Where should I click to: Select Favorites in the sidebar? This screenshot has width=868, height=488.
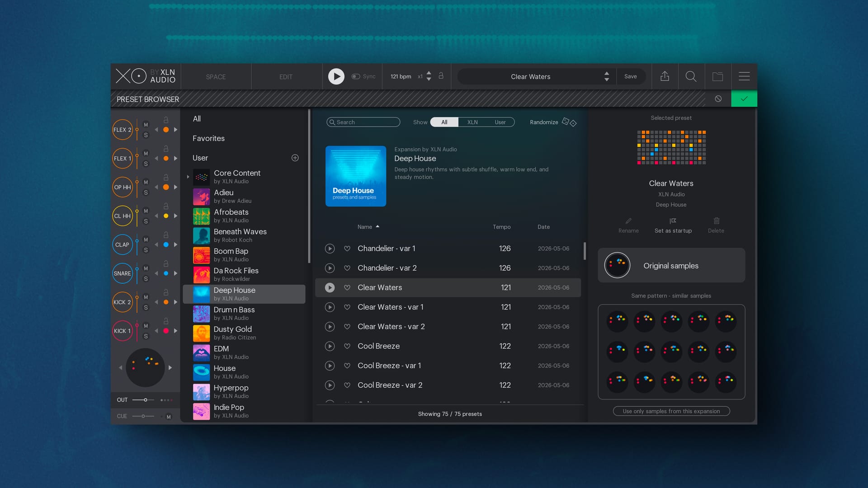point(208,138)
